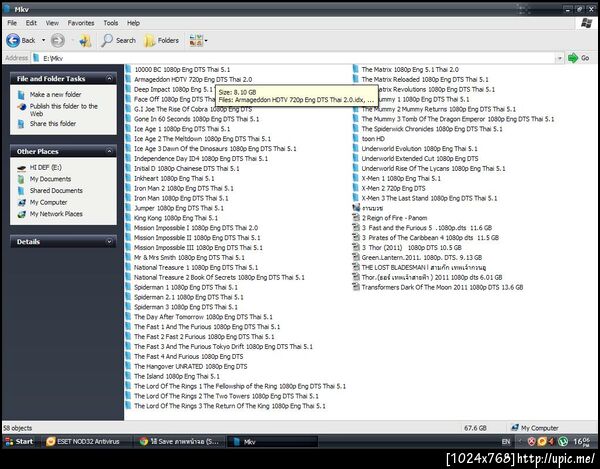Select Transformers Dark Of The Moon file icon
The height and width of the screenshot is (469, 600).
pos(356,287)
